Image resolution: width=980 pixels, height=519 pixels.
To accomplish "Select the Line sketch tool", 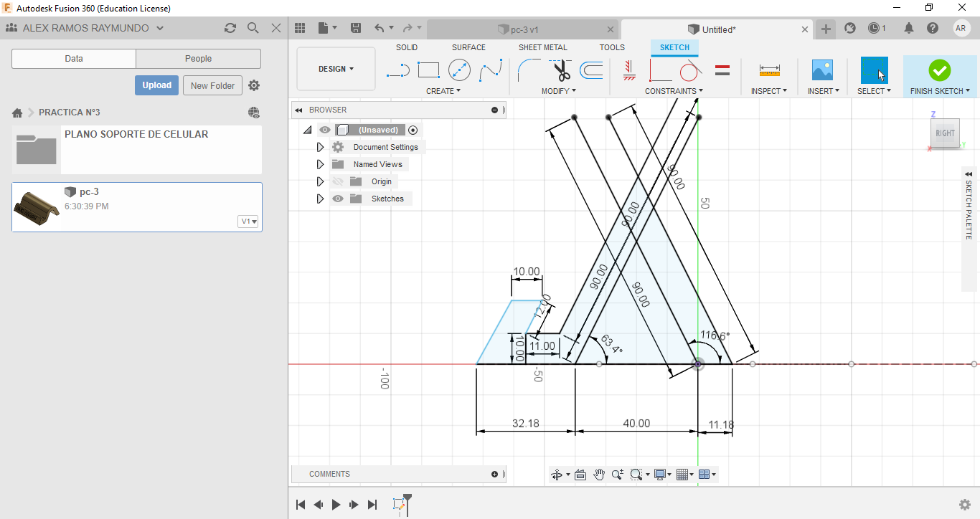I will point(397,70).
